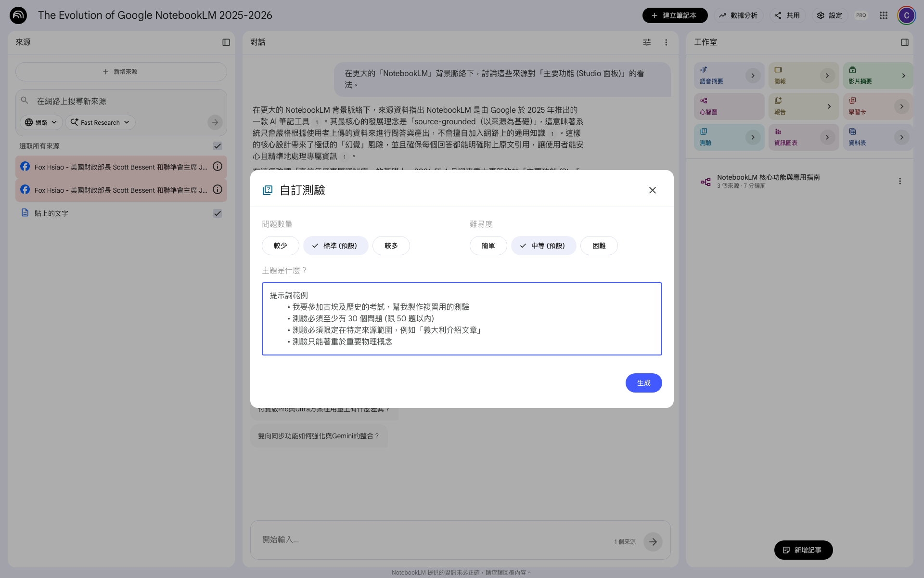This screenshot has width=924, height=578.
Task: Click the 貼上的文字 document icon
Action: pyautogui.click(x=25, y=213)
